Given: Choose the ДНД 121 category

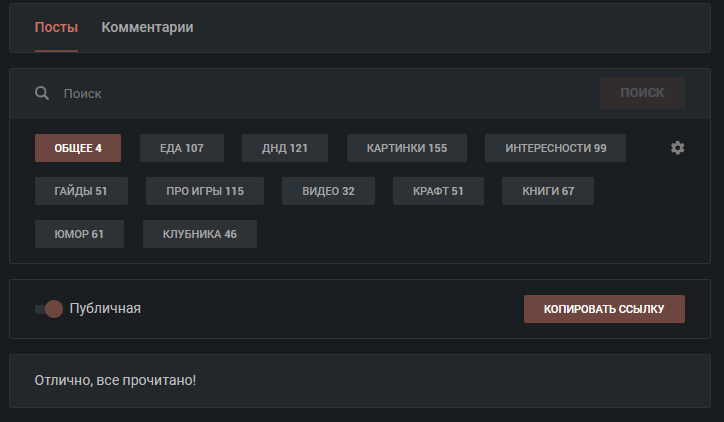Looking at the screenshot, I should (285, 148).
